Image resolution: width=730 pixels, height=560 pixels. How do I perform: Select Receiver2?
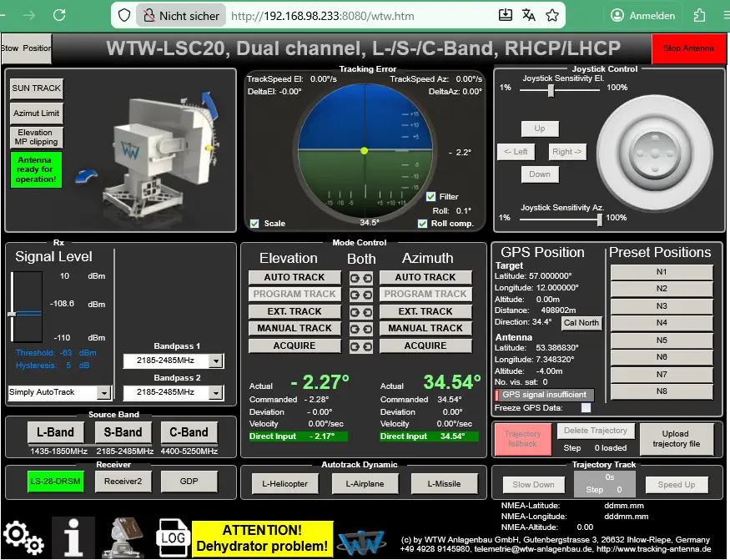[123, 482]
